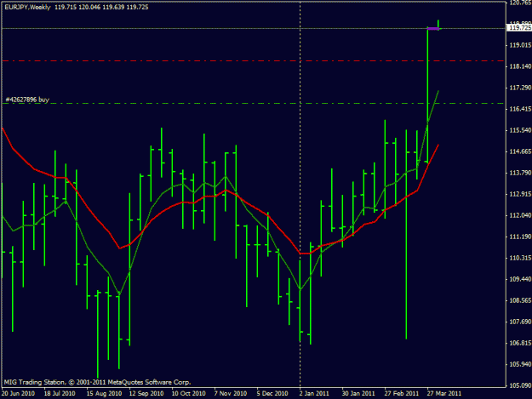
Task: Click the 10 Oct 2010 date label
Action: pos(189,394)
